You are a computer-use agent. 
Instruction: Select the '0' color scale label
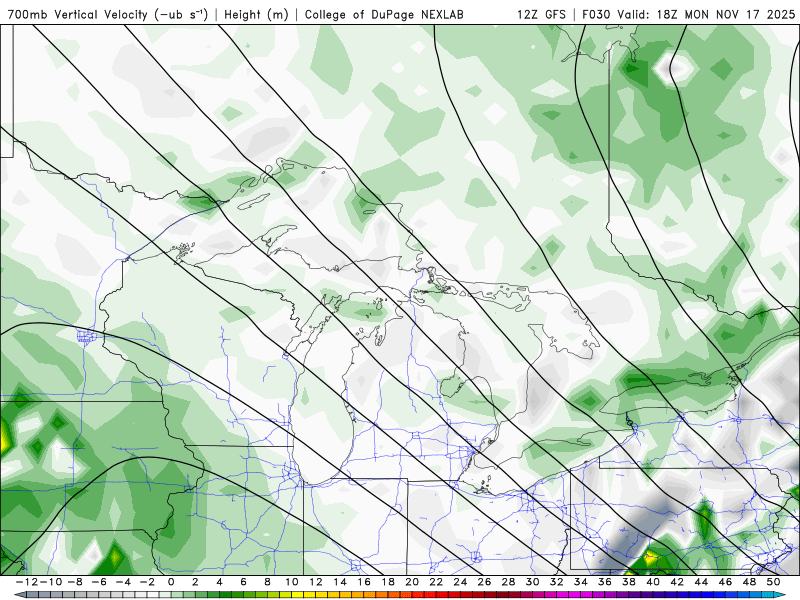tap(171, 582)
